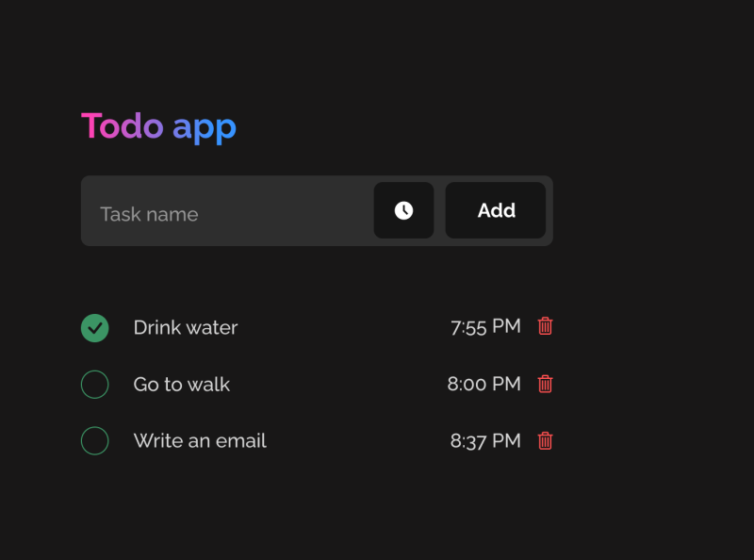The image size is (754, 560).
Task: Delete the Drink water task
Action: (x=545, y=326)
